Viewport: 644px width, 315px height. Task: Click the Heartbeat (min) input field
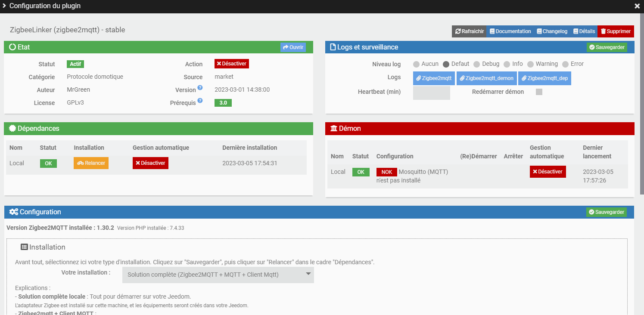pos(431,93)
